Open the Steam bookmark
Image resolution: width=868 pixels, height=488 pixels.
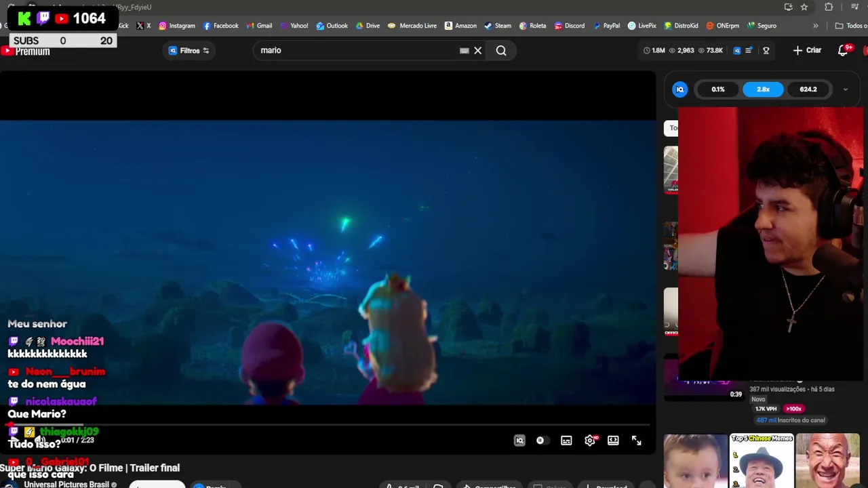click(x=498, y=26)
